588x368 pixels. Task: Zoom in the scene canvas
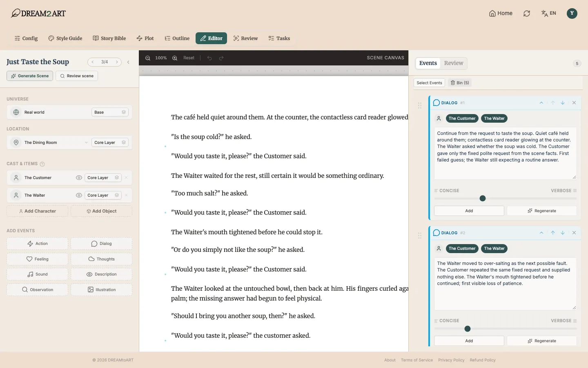coord(175,58)
